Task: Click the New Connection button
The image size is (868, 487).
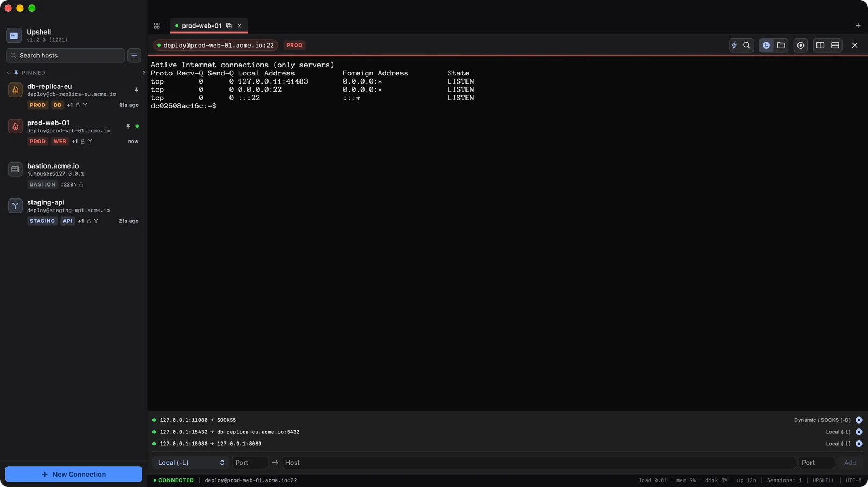Action: tap(74, 475)
